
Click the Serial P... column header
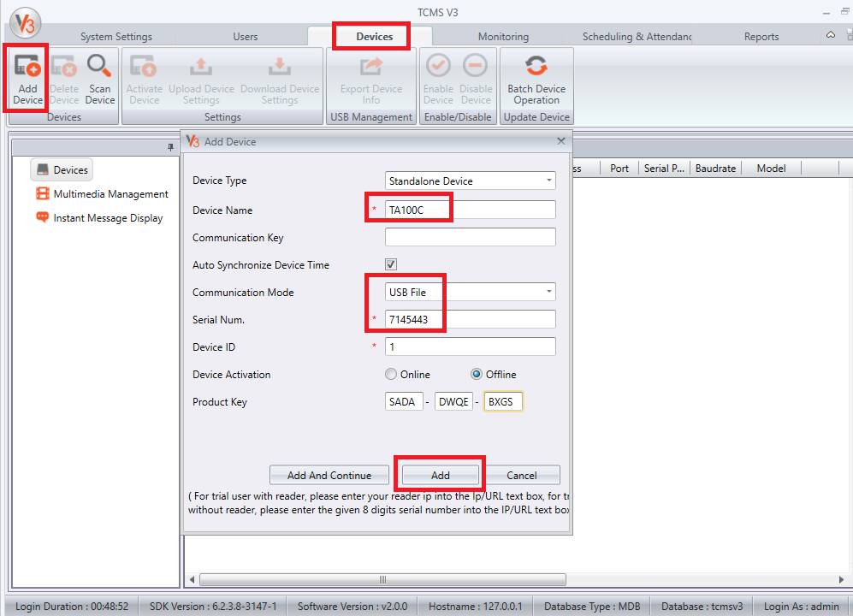pyautogui.click(x=664, y=169)
